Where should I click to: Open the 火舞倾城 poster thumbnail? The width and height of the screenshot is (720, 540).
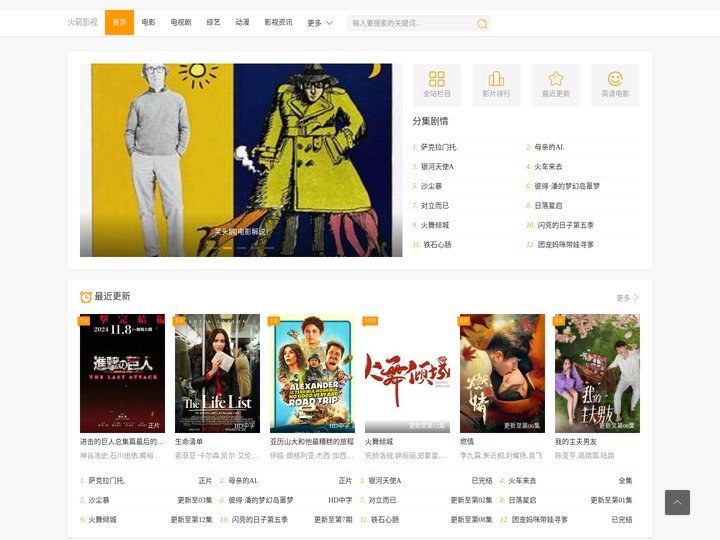(x=407, y=373)
